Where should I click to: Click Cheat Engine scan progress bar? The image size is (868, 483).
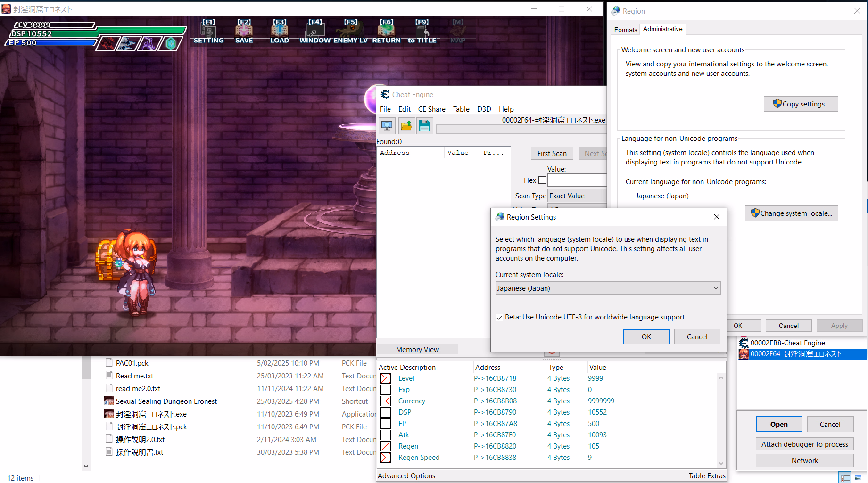point(521,130)
